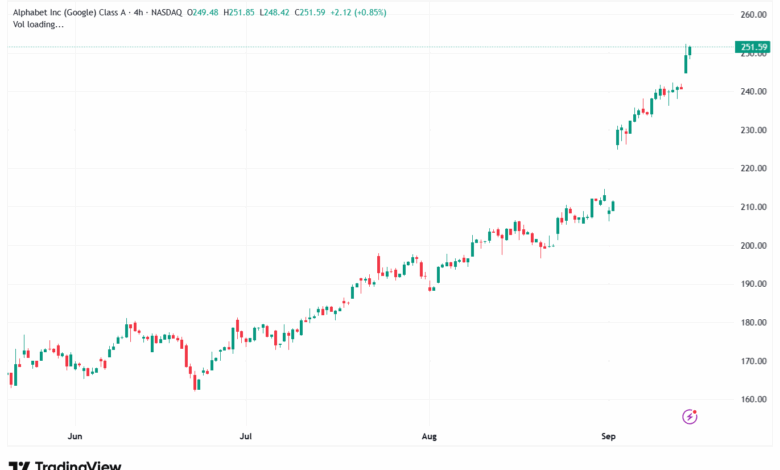Click the 180.00 price axis label

point(753,323)
